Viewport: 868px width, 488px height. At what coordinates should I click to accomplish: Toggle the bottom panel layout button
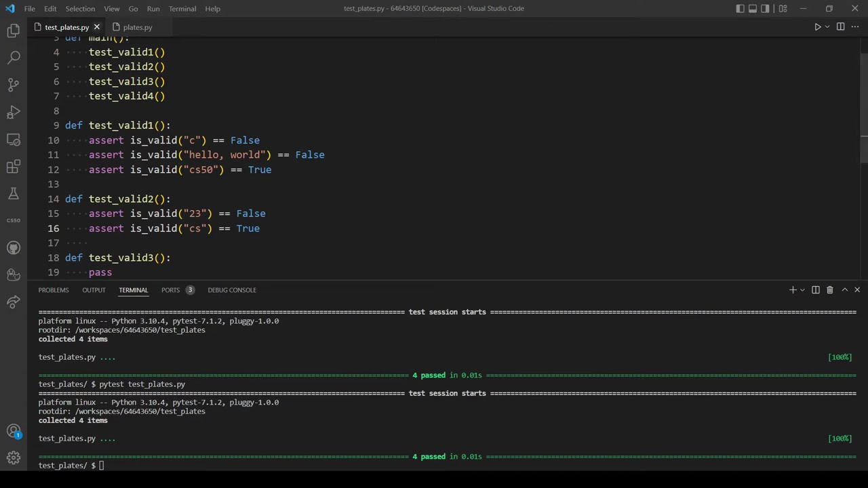753,9
